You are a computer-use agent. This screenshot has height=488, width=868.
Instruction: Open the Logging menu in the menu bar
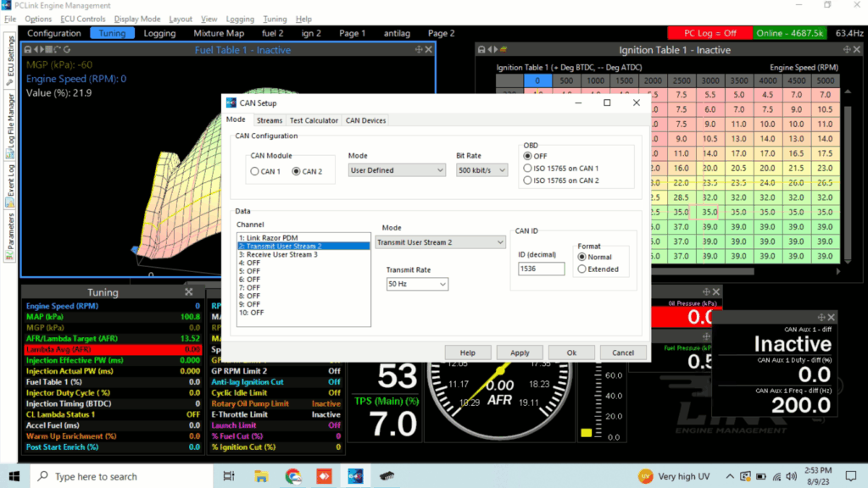coord(240,19)
